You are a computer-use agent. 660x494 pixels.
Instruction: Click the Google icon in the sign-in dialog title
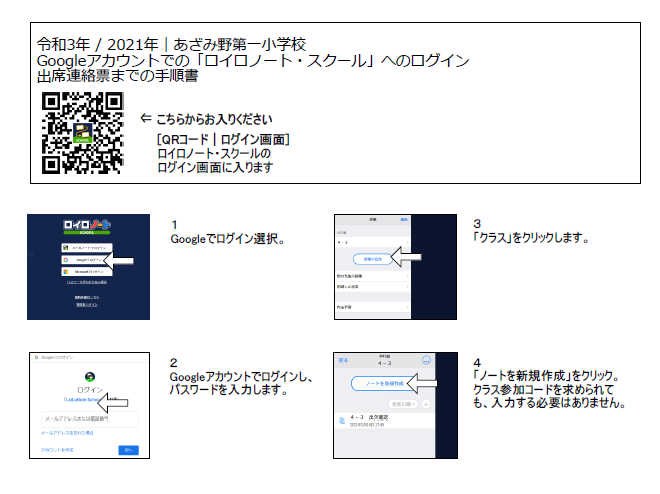37,357
